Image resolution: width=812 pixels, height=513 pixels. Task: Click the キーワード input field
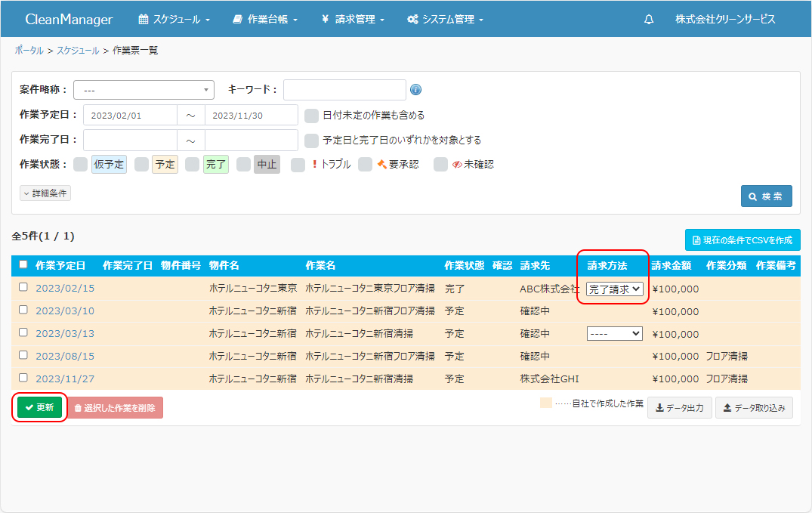point(344,90)
